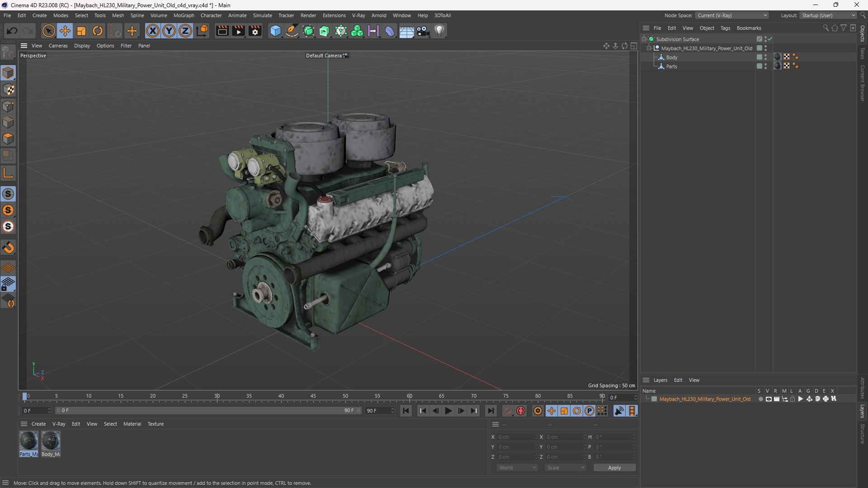The width and height of the screenshot is (868, 488).
Task: Play the animation forward
Action: click(x=448, y=411)
